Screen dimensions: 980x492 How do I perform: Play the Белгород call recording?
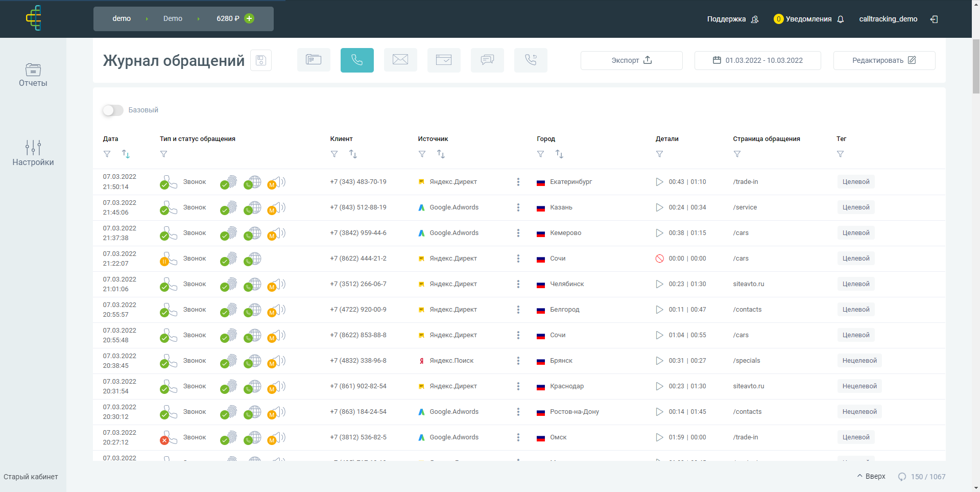(659, 310)
